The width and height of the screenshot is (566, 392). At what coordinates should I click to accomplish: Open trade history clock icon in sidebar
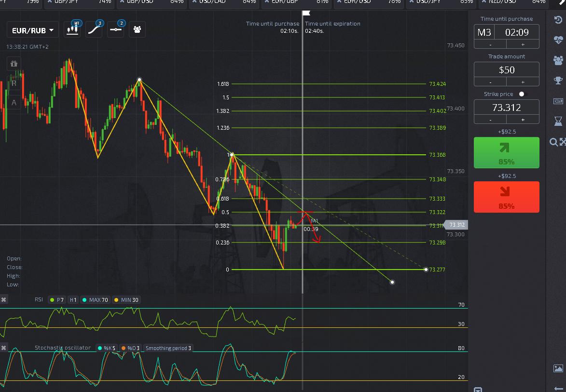point(558,19)
